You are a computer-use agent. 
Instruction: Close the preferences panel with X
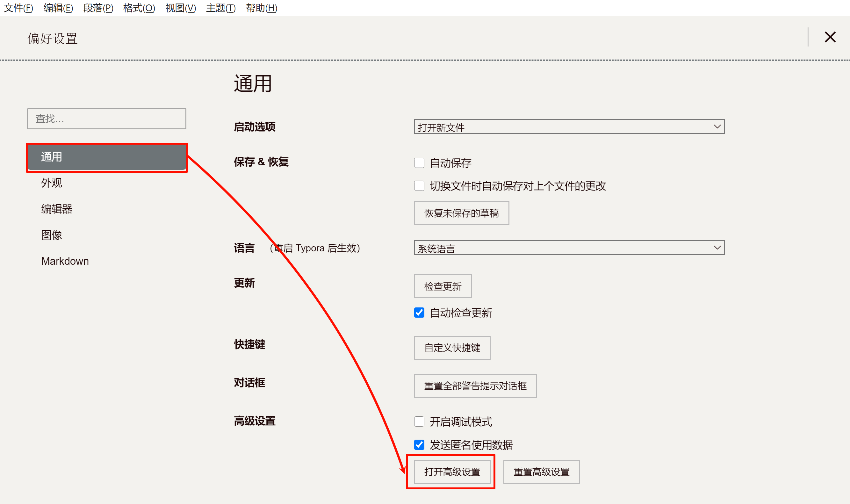click(830, 37)
